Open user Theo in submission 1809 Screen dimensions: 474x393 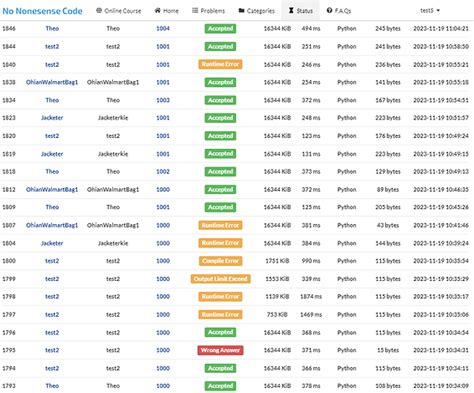click(x=52, y=207)
